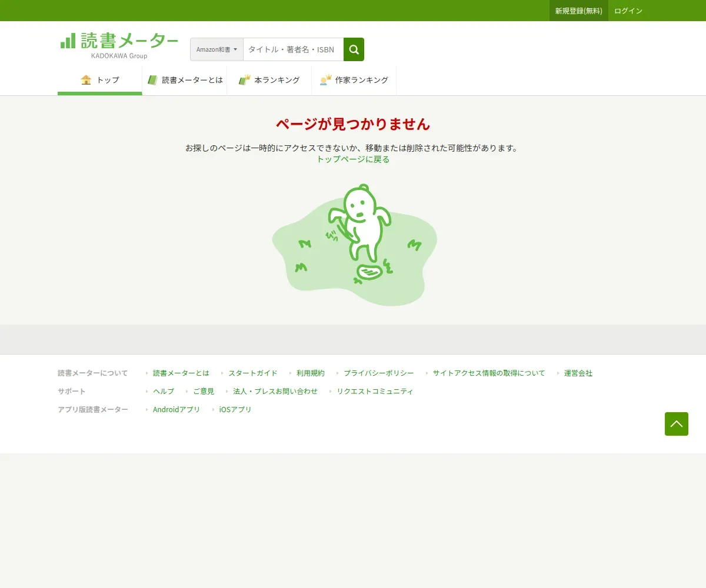Open Androidアプリ footer link
The image size is (706, 588).
176,410
